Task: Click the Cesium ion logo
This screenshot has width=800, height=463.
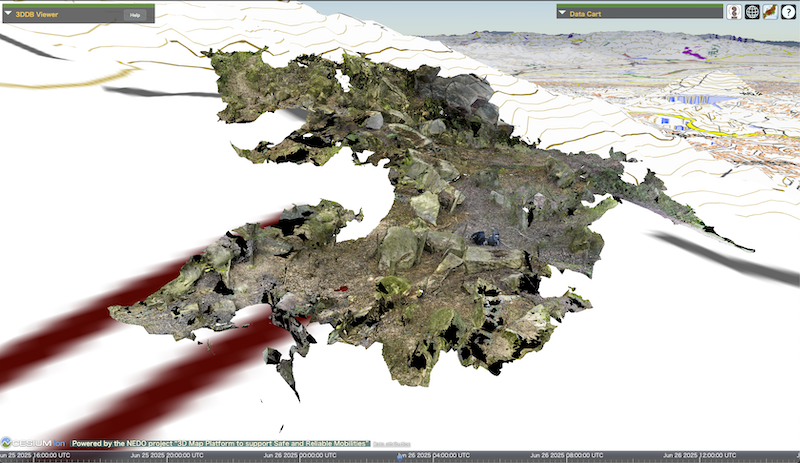Action: 33,443
